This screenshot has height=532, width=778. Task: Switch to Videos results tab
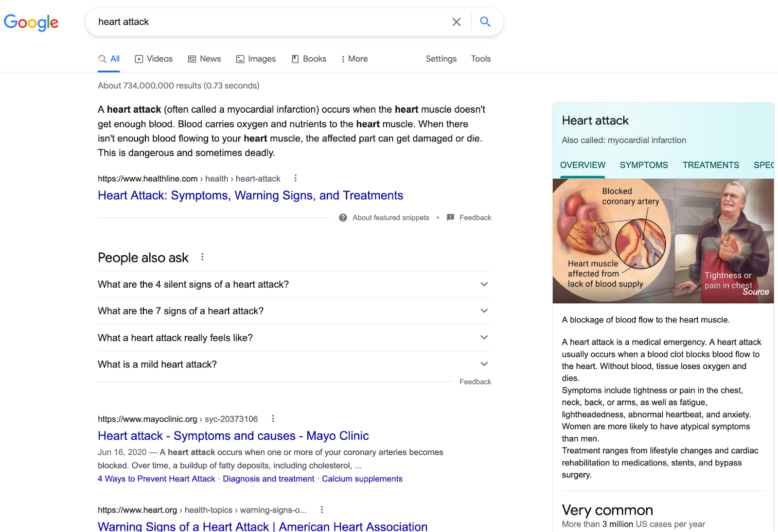click(154, 59)
